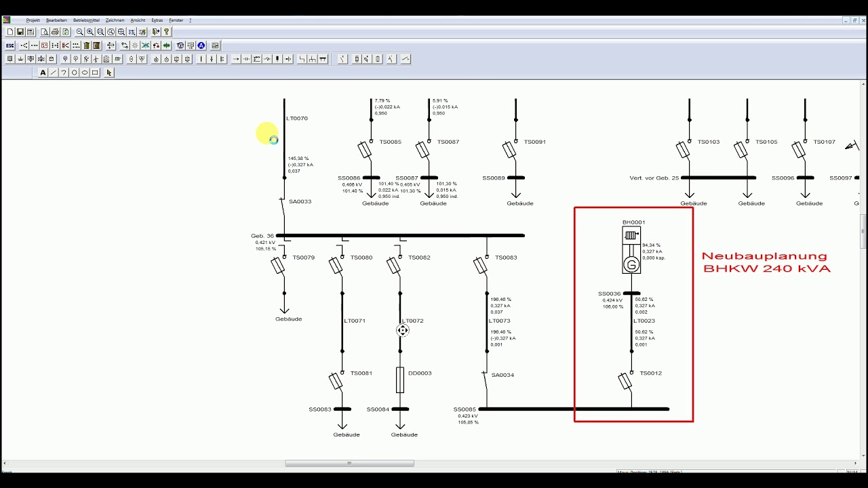868x488 pixels.
Task: Create a new project with the blank page icon
Action: pos(10,32)
